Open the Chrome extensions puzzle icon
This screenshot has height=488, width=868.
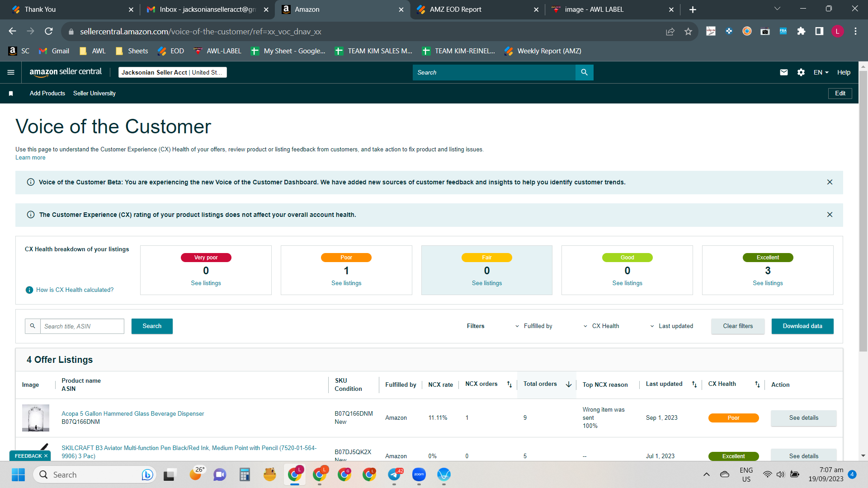pyautogui.click(x=801, y=31)
